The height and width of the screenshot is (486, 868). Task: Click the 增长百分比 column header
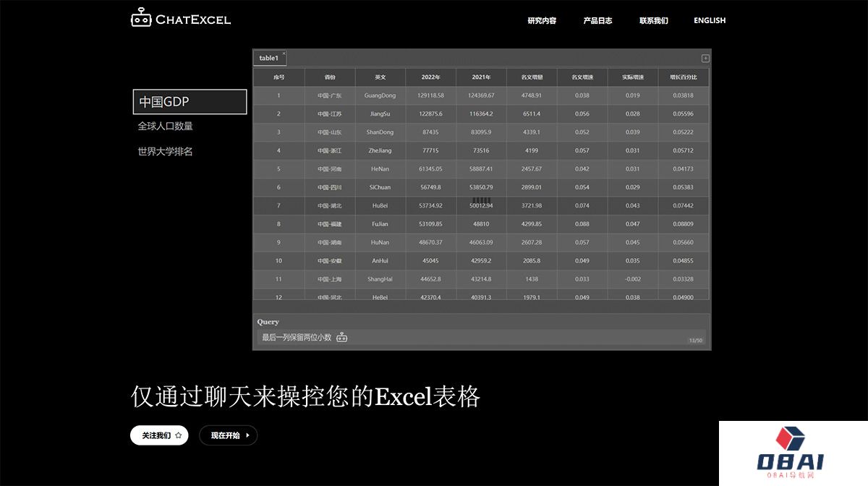(684, 77)
